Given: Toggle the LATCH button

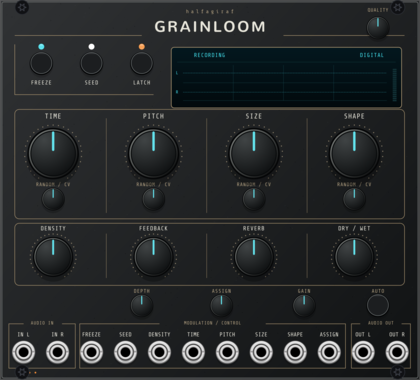Looking at the screenshot, I should pos(142,63).
